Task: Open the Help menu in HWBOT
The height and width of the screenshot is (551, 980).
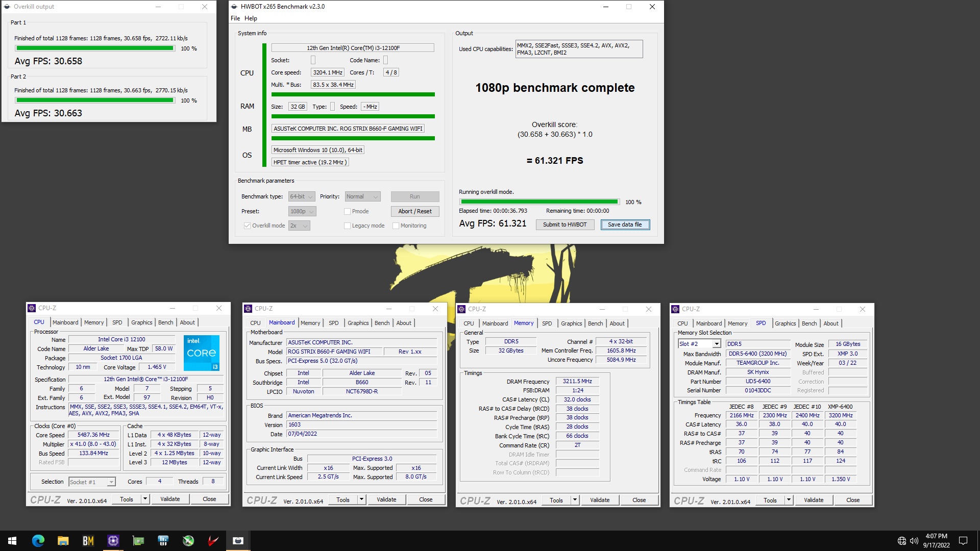Action: 251,18
